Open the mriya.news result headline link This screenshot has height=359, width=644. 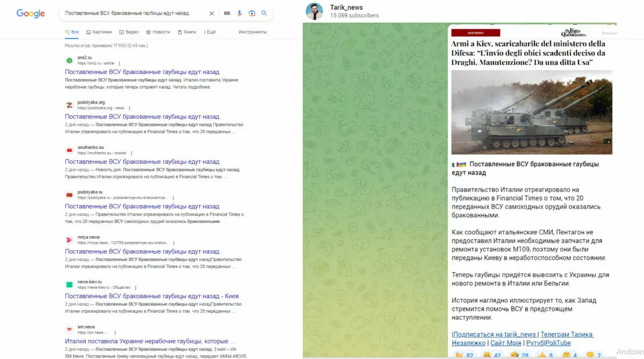[x=142, y=251]
